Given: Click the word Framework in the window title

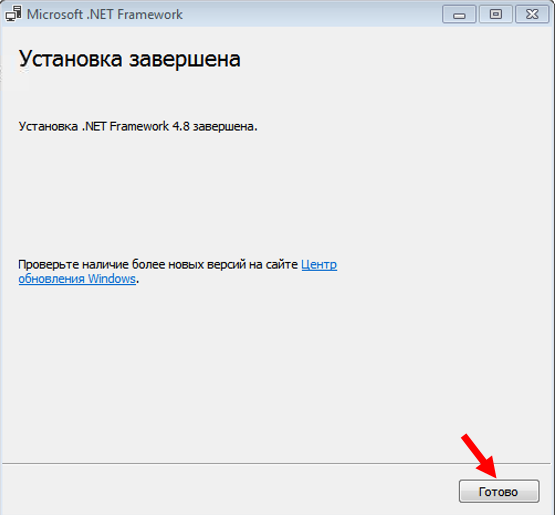Looking at the screenshot, I should point(150,15).
